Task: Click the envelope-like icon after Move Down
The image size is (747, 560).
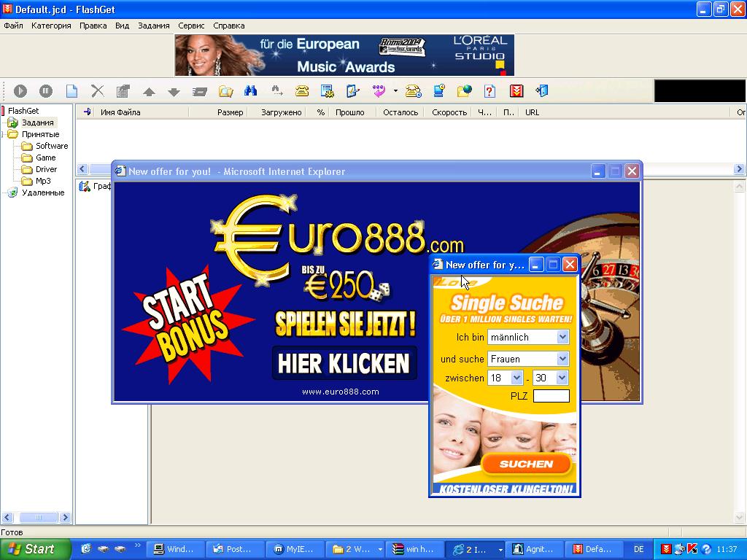Action: click(x=200, y=91)
